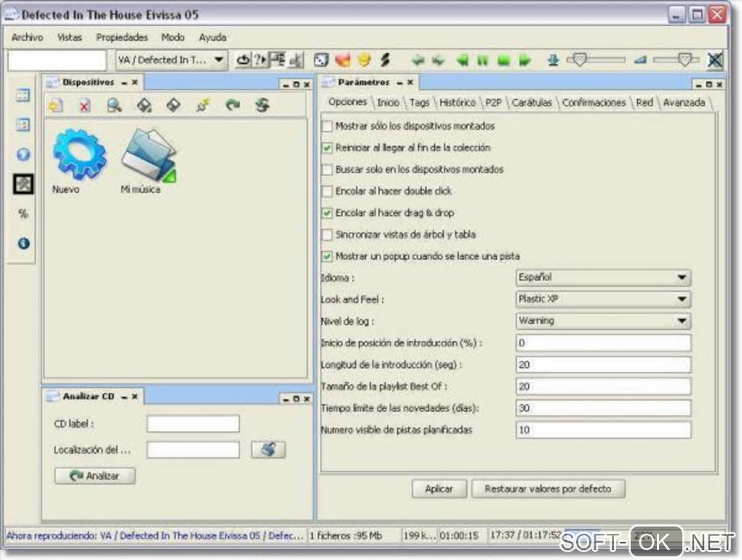Fast-forward the current track
Screen dimensions: 742x560
click(x=524, y=60)
